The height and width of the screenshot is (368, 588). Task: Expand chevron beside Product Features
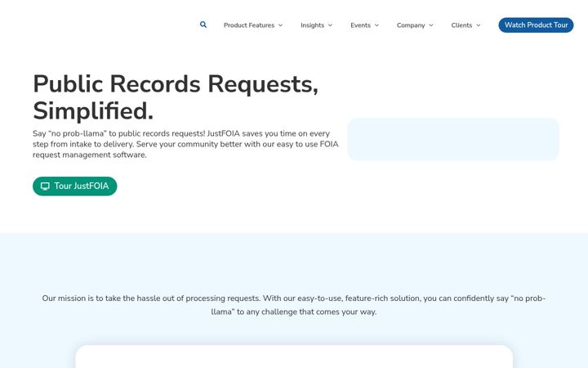280,25
